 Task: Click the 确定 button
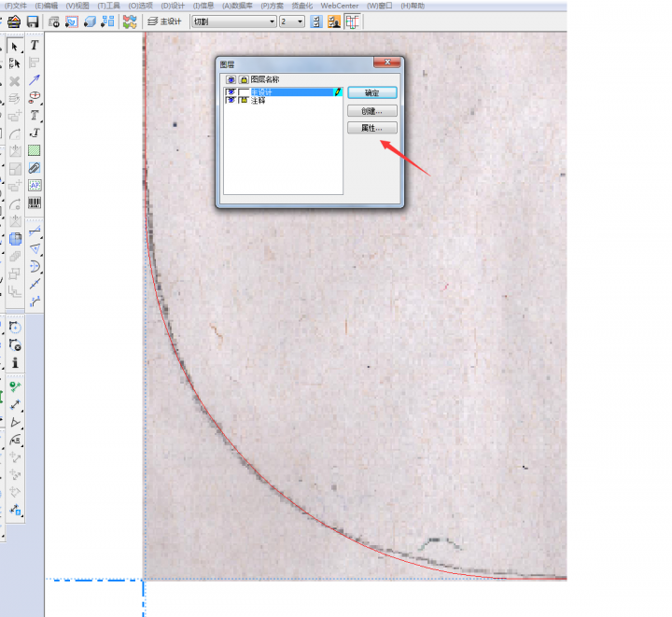tap(371, 93)
